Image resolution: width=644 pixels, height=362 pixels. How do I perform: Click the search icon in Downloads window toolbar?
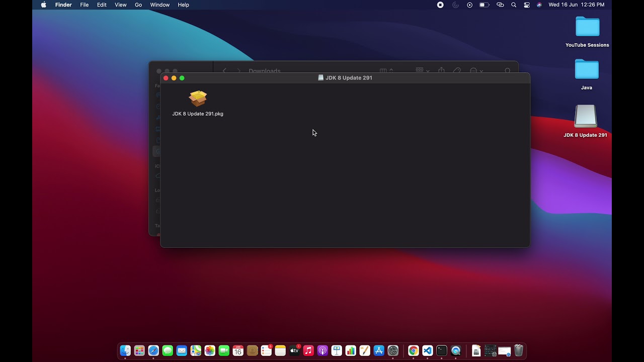coord(508,71)
